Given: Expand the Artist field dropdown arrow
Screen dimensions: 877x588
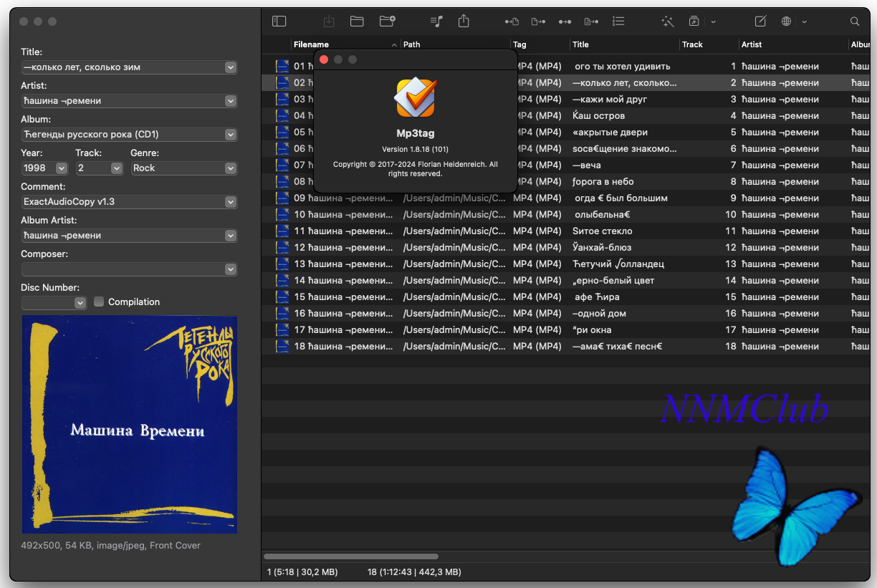Looking at the screenshot, I should [x=230, y=101].
